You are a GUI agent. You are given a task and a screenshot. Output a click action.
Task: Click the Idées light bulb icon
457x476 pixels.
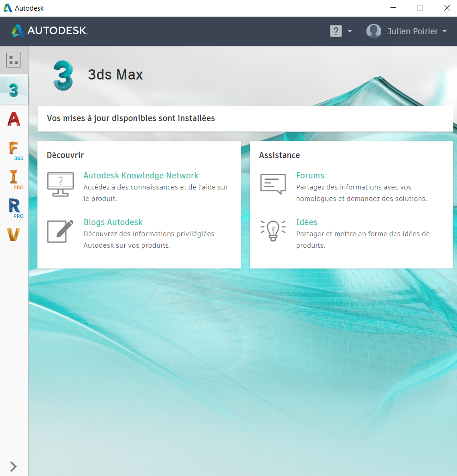(x=273, y=231)
